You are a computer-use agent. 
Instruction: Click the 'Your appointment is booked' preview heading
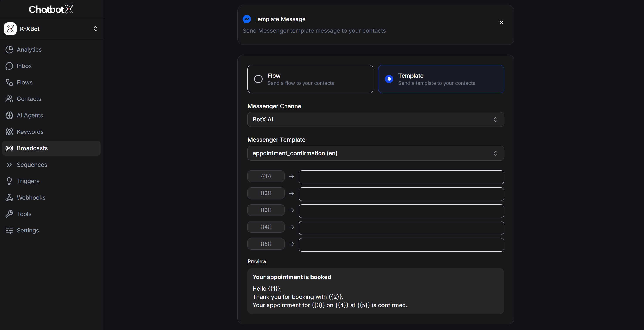(292, 277)
